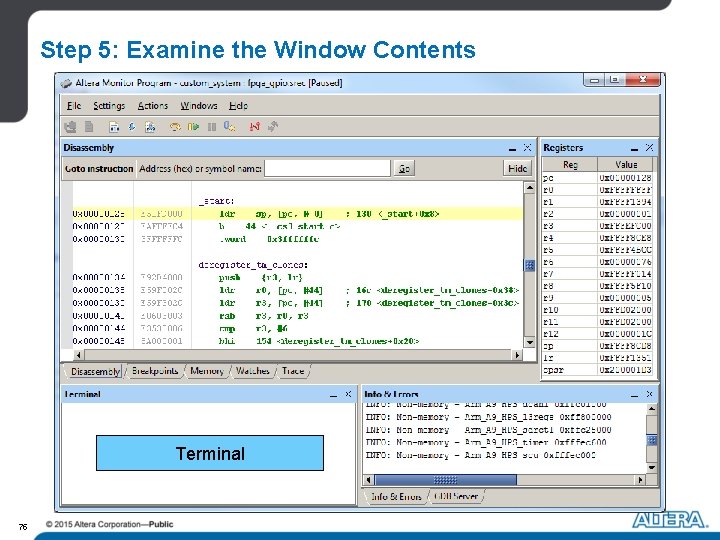Switch to the Breakpoints tab

coord(155,371)
